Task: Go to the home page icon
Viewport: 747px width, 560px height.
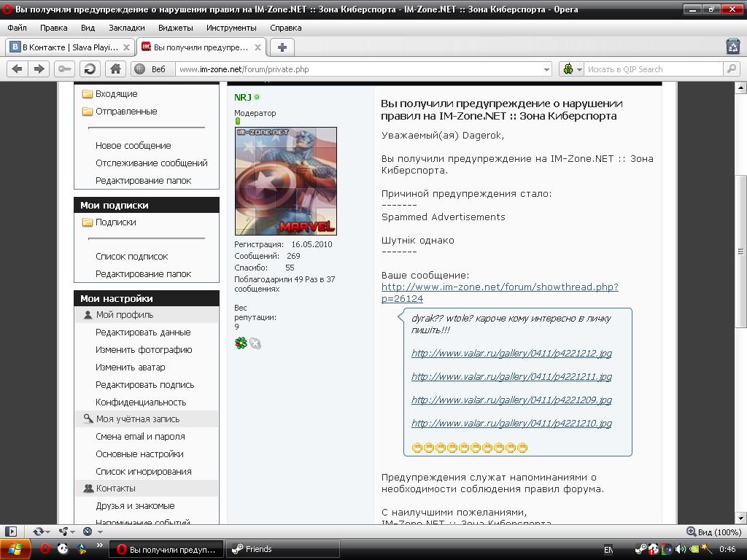Action: 115,69
